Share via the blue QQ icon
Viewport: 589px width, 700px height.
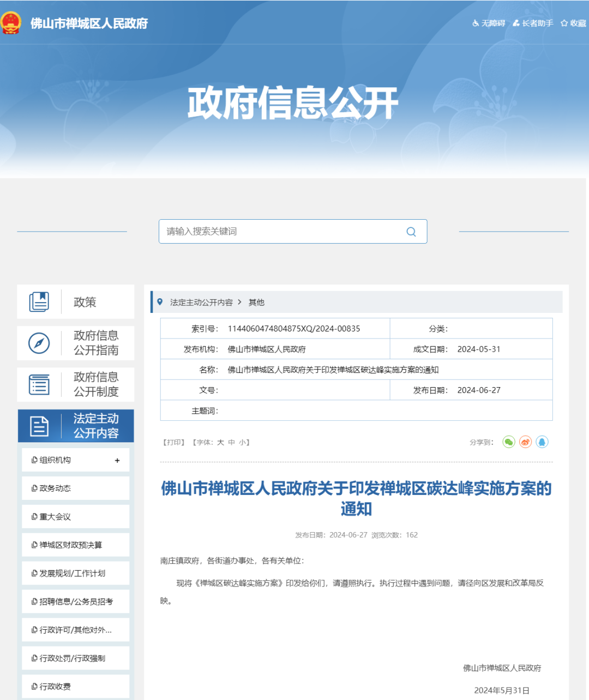(542, 442)
